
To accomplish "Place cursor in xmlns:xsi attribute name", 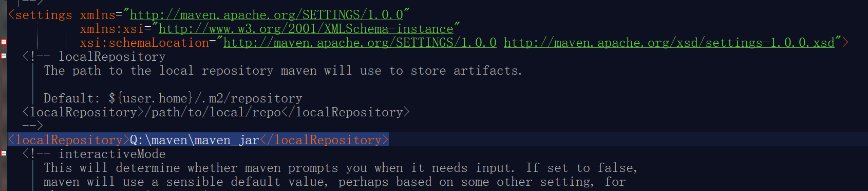I will pyautogui.click(x=111, y=29).
